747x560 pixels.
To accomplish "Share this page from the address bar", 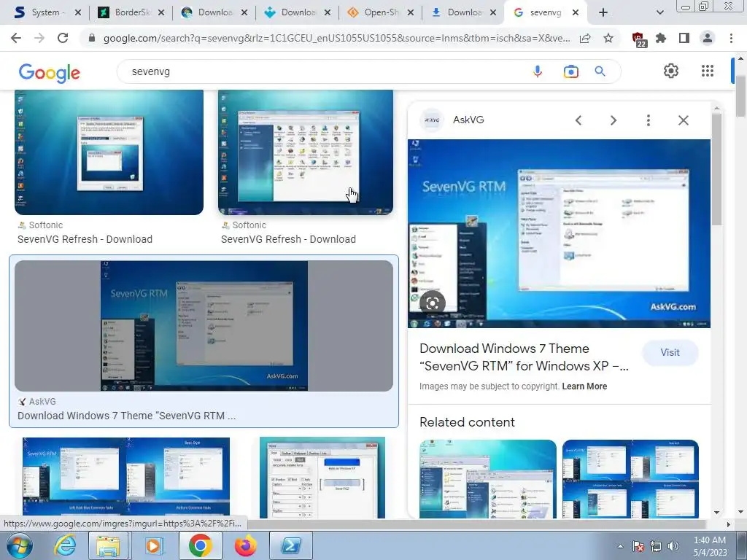I will [585, 39].
